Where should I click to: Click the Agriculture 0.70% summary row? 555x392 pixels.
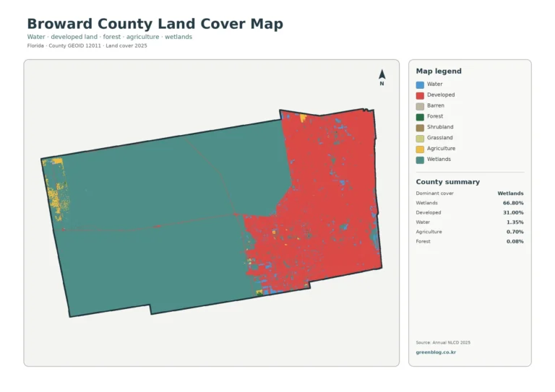click(x=470, y=232)
